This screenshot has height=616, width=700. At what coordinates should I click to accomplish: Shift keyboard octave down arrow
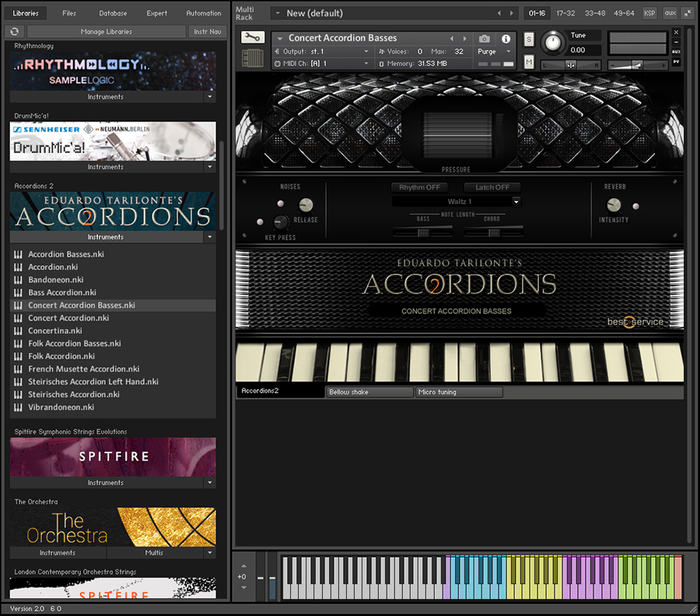tap(243, 587)
